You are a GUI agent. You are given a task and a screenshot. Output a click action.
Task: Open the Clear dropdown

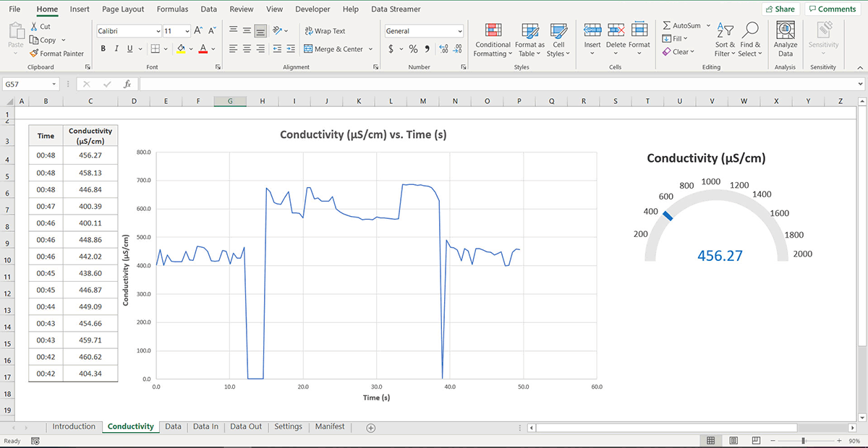678,52
